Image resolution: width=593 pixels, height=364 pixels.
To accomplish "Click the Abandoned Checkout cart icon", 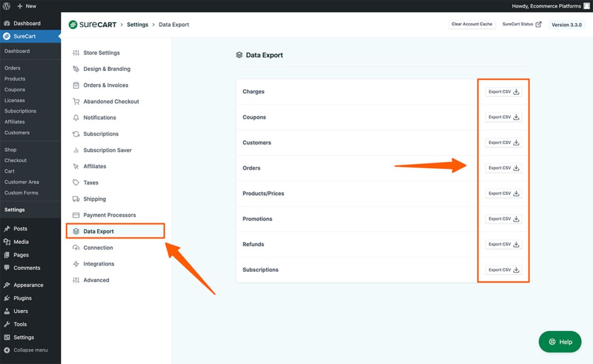I will click(76, 101).
